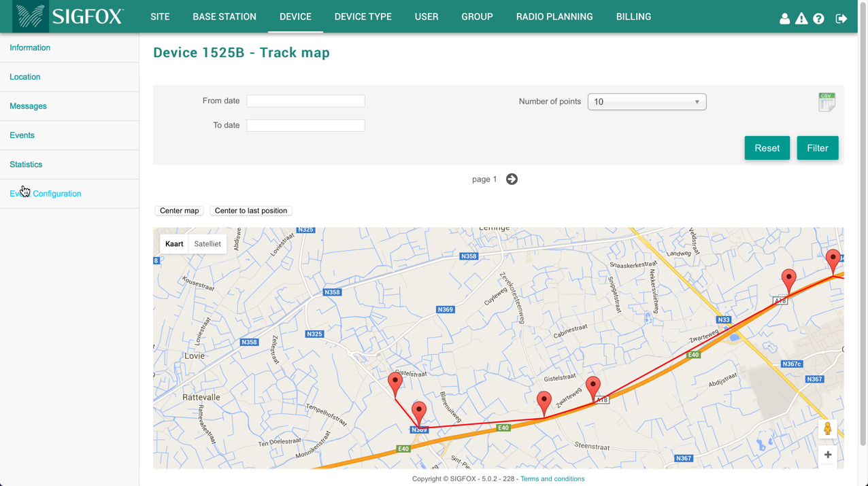Click the warning alerts triangle icon
This screenshot has width=868, height=486.
pos(801,19)
